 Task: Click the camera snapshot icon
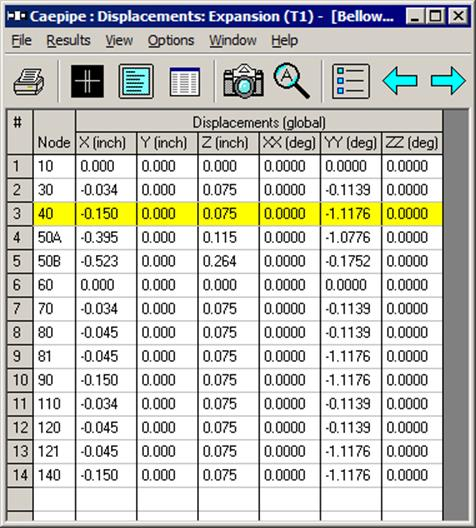point(243,81)
